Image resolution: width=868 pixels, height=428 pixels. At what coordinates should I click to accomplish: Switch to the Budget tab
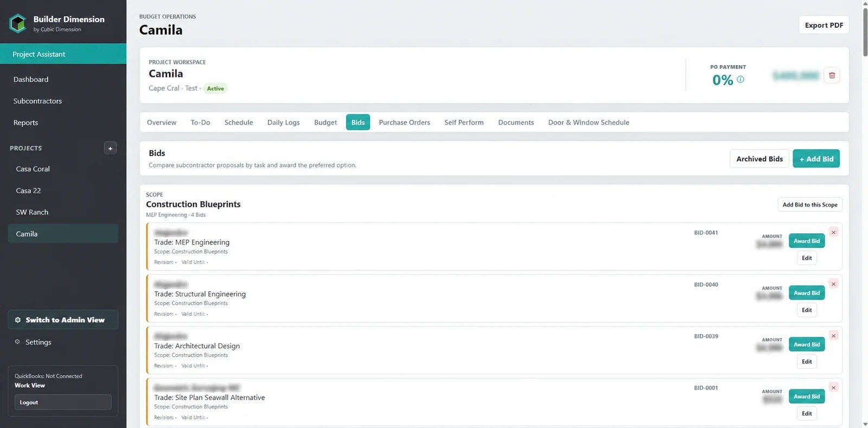click(x=325, y=122)
